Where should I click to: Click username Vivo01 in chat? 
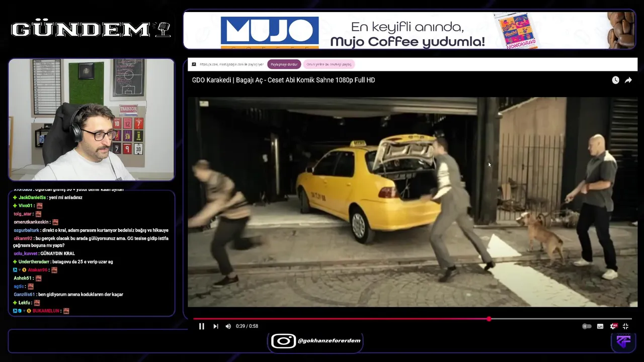(x=26, y=206)
